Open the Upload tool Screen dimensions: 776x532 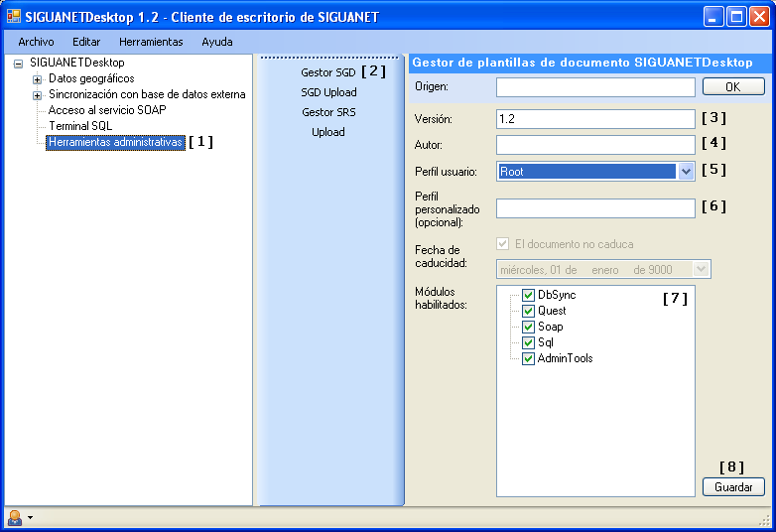pyautogui.click(x=328, y=132)
